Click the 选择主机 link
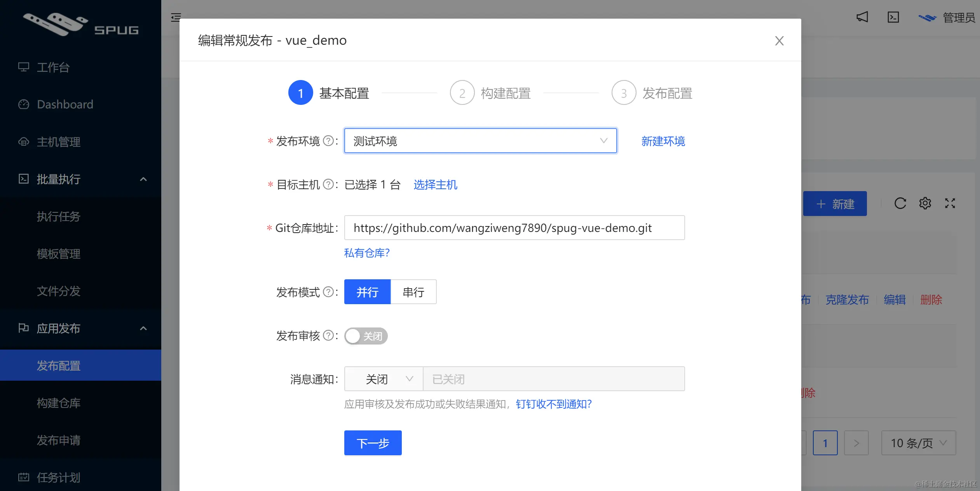The height and width of the screenshot is (491, 980). (435, 185)
